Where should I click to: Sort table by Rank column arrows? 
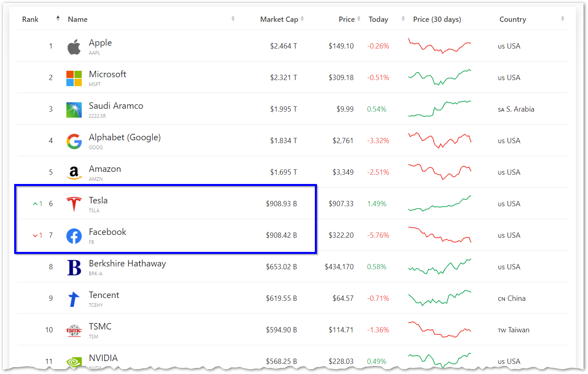[x=58, y=18]
